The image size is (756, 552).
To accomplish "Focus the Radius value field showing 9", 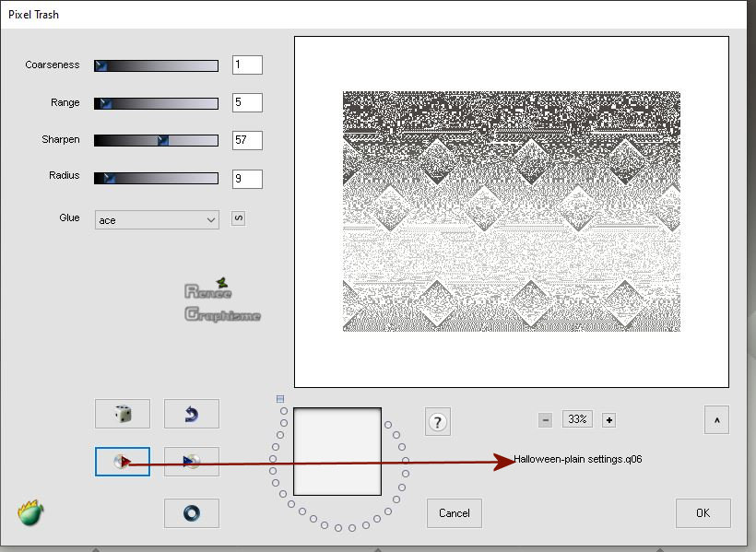I will 247,179.
